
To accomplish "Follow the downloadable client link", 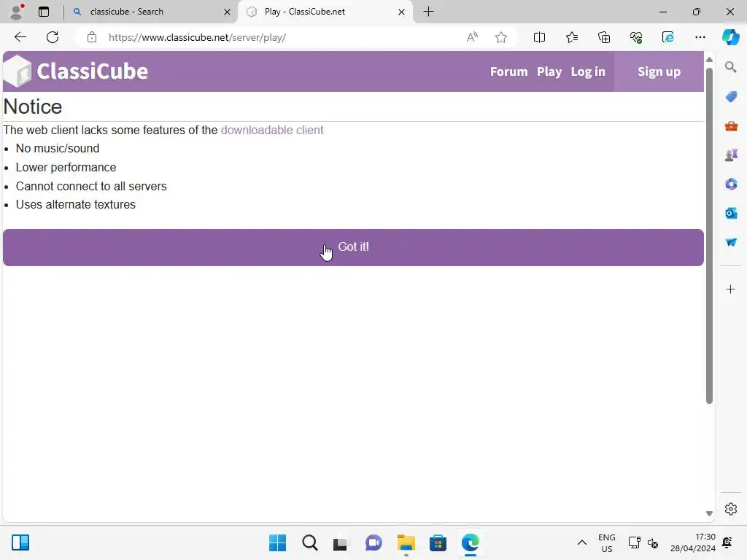I will pyautogui.click(x=272, y=130).
